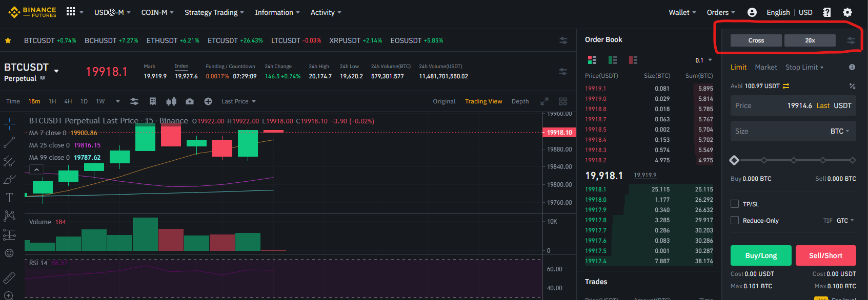Open multi-chart grid layout icon
868x300 pixels.
coord(563,101)
